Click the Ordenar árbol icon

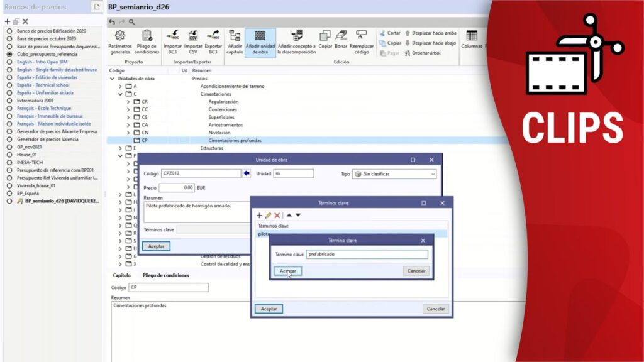point(408,53)
